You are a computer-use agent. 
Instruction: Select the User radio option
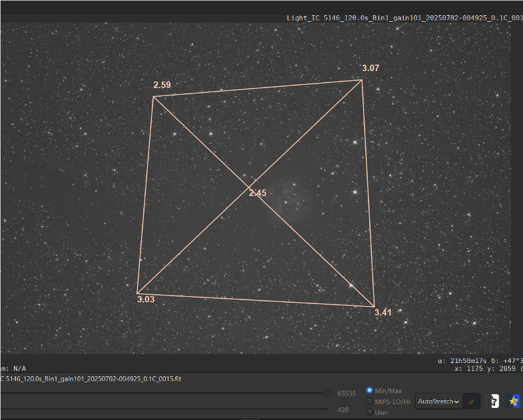click(x=369, y=412)
